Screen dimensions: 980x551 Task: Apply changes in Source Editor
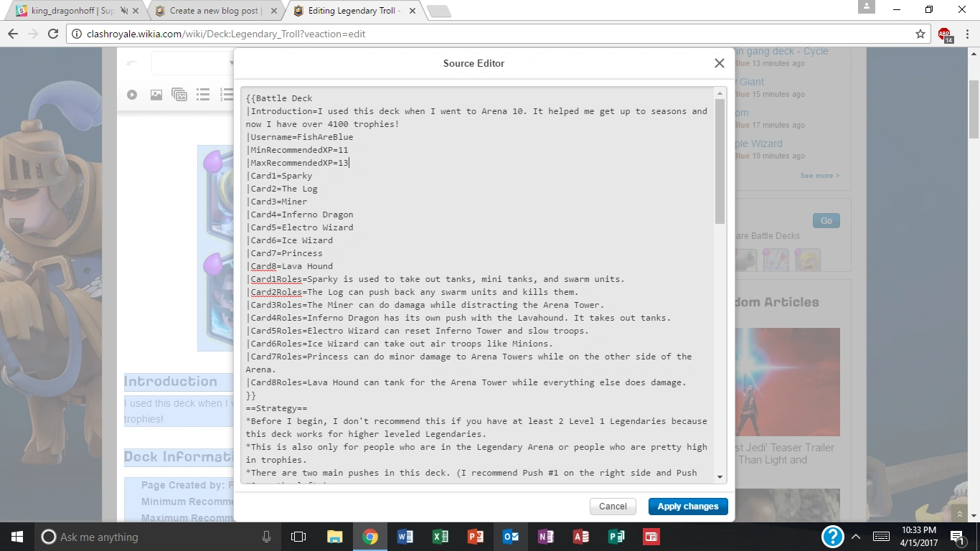tap(688, 507)
